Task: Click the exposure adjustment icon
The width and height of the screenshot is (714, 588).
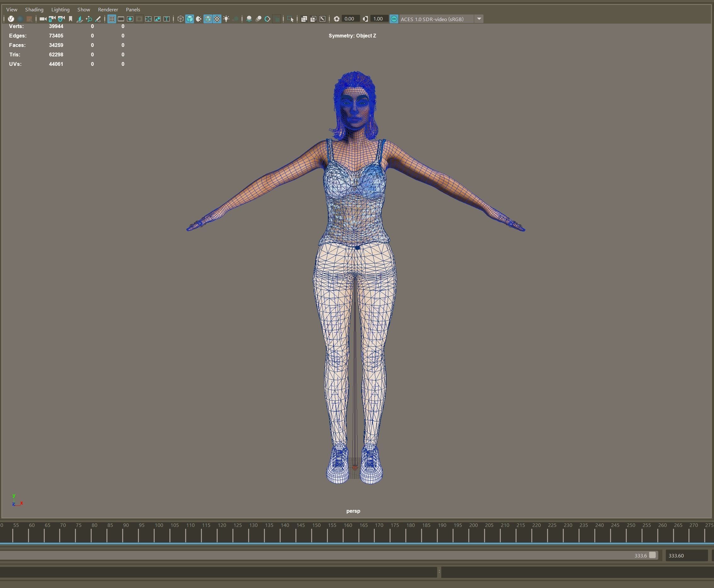Action: (336, 19)
